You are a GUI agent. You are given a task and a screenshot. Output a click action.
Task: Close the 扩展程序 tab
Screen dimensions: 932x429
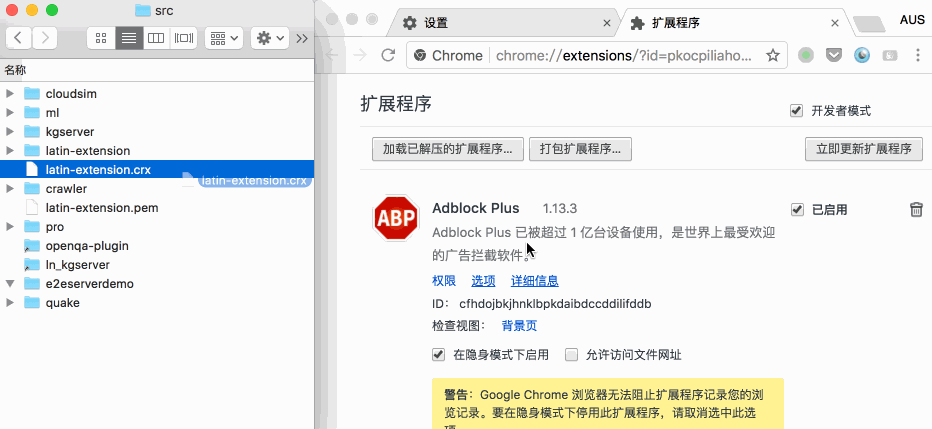(835, 23)
